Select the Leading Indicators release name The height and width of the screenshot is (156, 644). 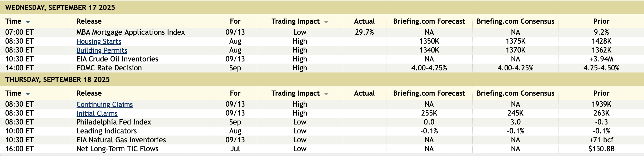[107, 131]
